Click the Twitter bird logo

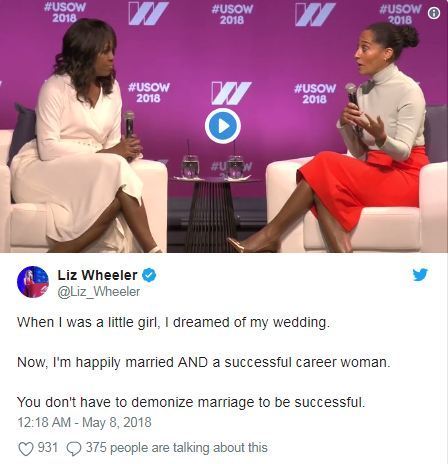tap(420, 275)
